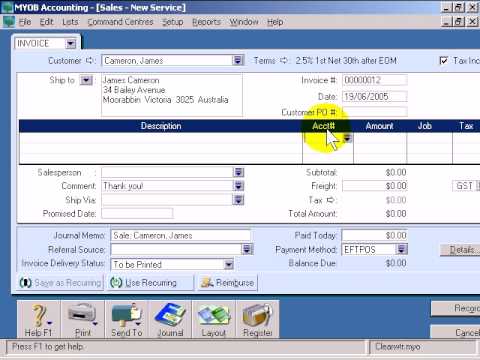Click the Freight amount field
Screen dimensions: 480x360
(375, 186)
